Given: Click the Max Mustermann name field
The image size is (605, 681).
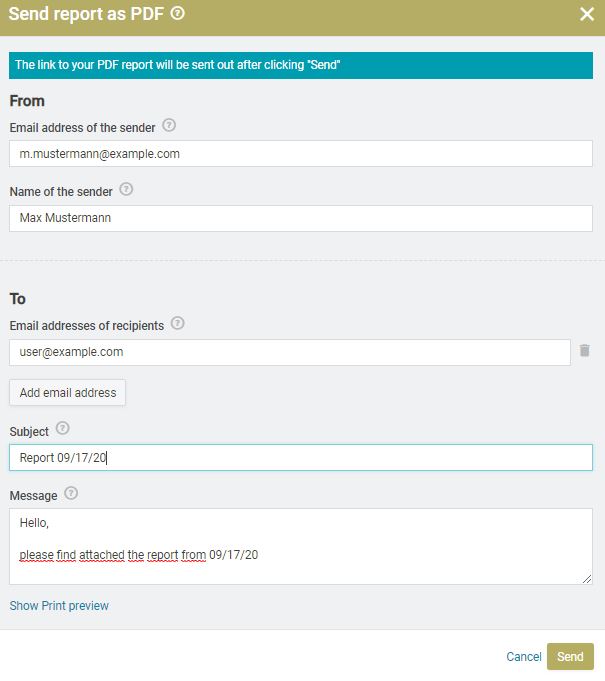Looking at the screenshot, I should click(x=301, y=218).
